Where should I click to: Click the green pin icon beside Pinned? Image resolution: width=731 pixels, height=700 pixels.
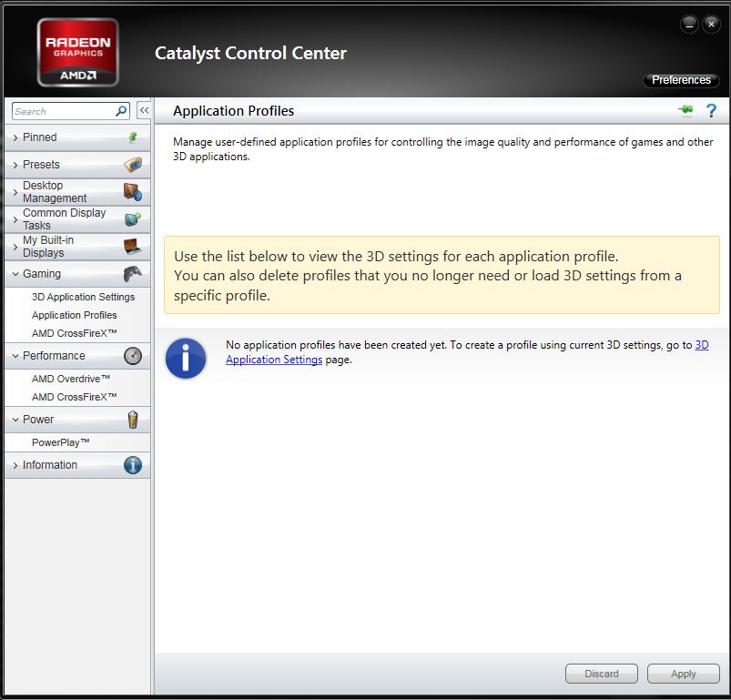pyautogui.click(x=133, y=137)
